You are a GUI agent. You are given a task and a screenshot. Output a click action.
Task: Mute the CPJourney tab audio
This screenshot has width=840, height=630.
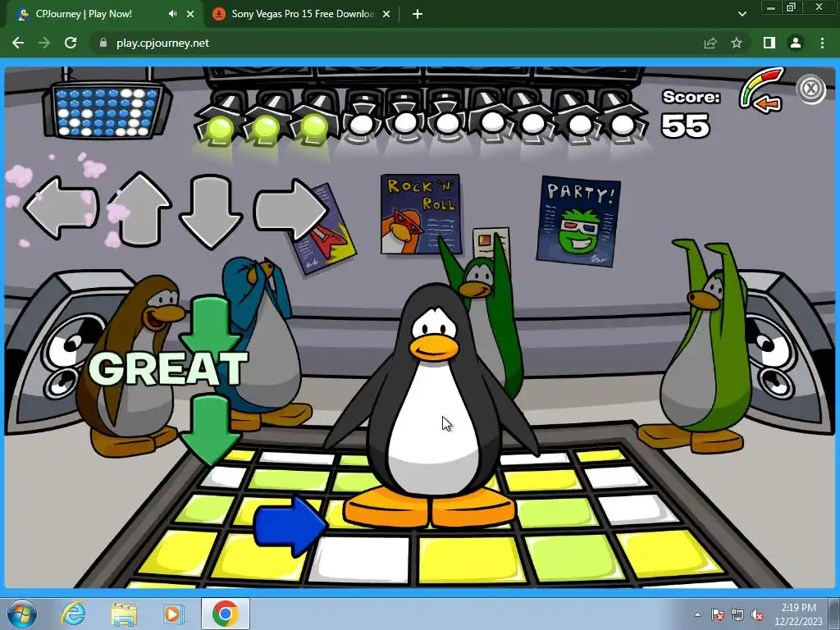click(x=172, y=14)
